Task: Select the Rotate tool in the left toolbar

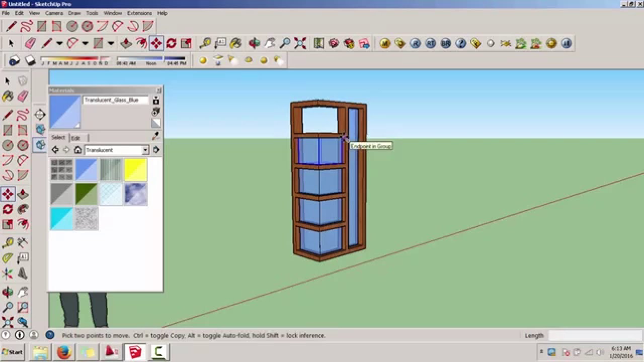Action: [8, 209]
